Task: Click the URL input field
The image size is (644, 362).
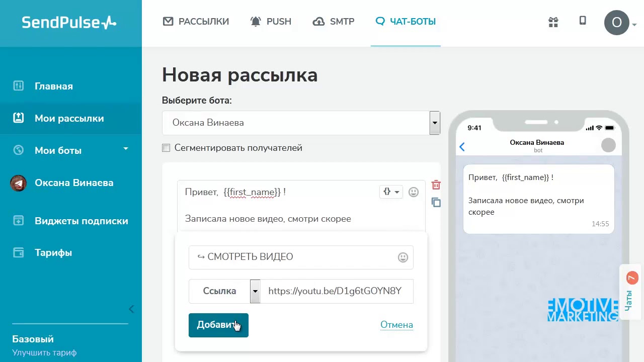Action: click(337, 291)
